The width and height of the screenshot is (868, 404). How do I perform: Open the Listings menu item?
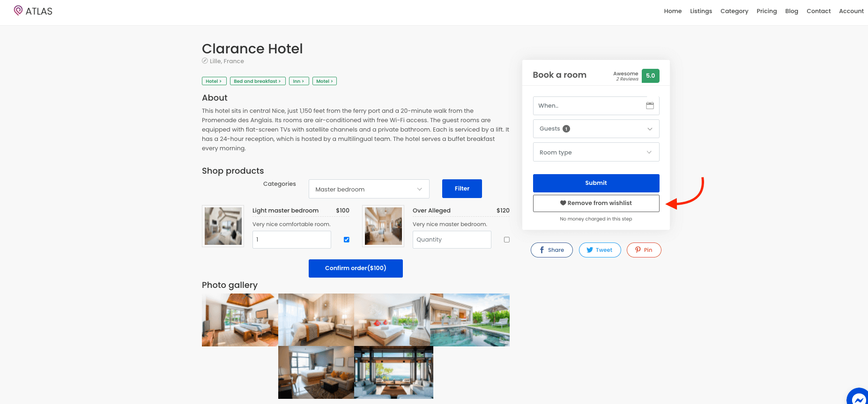pos(701,11)
